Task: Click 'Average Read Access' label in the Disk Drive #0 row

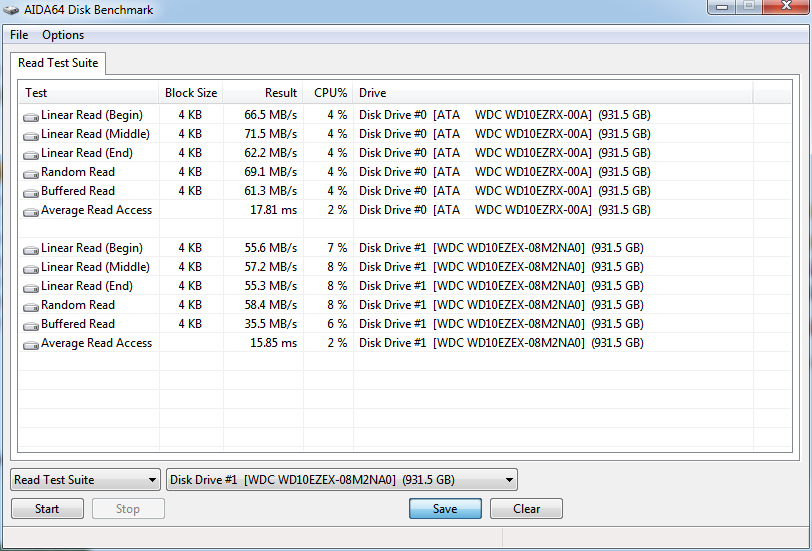Action: point(96,210)
